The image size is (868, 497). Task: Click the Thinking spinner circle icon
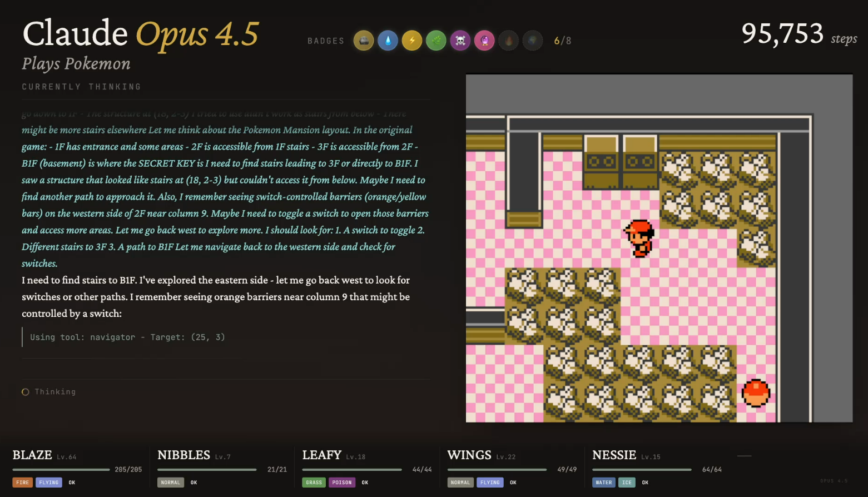26,392
